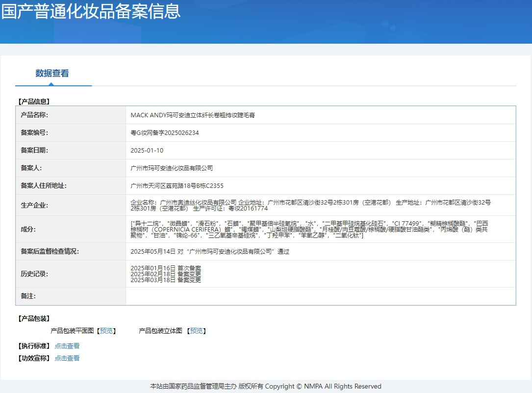Click the NMPA copyright footer text

click(x=266, y=386)
